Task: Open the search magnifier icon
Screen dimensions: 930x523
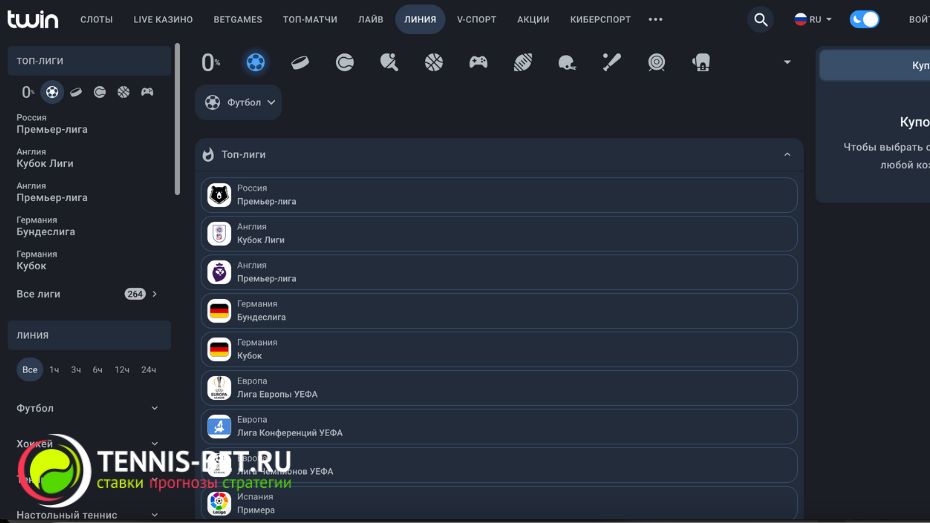Action: click(x=760, y=20)
